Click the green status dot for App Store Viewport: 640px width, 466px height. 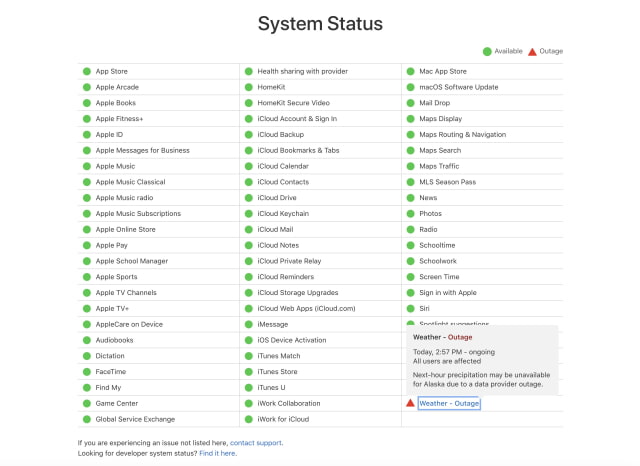(88, 71)
